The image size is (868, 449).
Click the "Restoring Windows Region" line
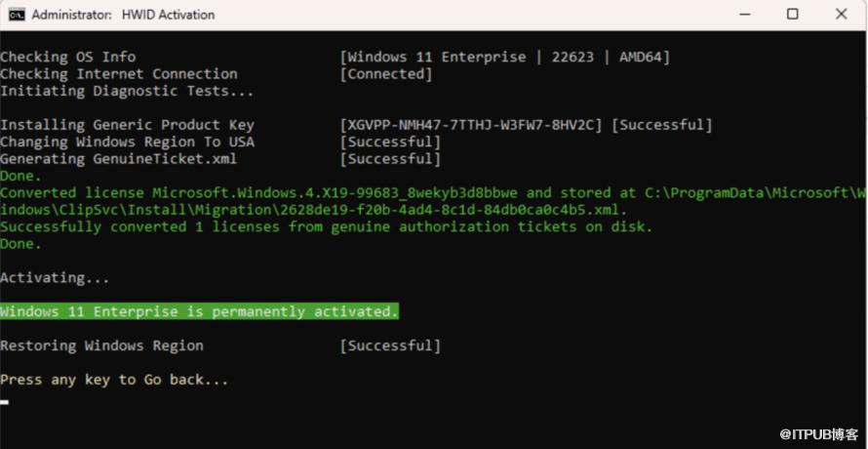click(101, 346)
